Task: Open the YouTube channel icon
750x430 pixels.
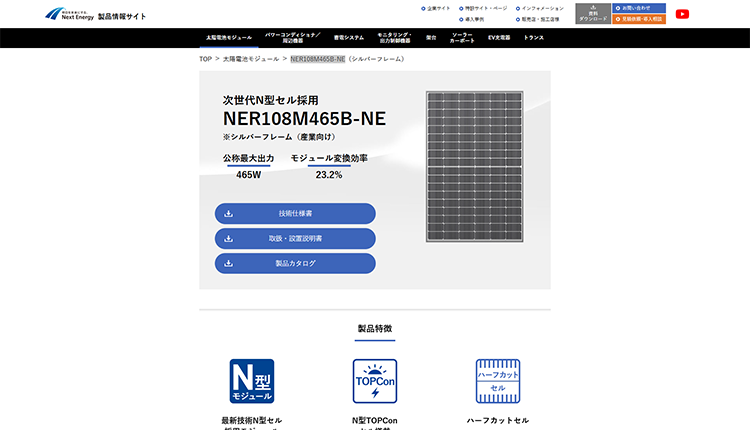Action: [x=682, y=14]
